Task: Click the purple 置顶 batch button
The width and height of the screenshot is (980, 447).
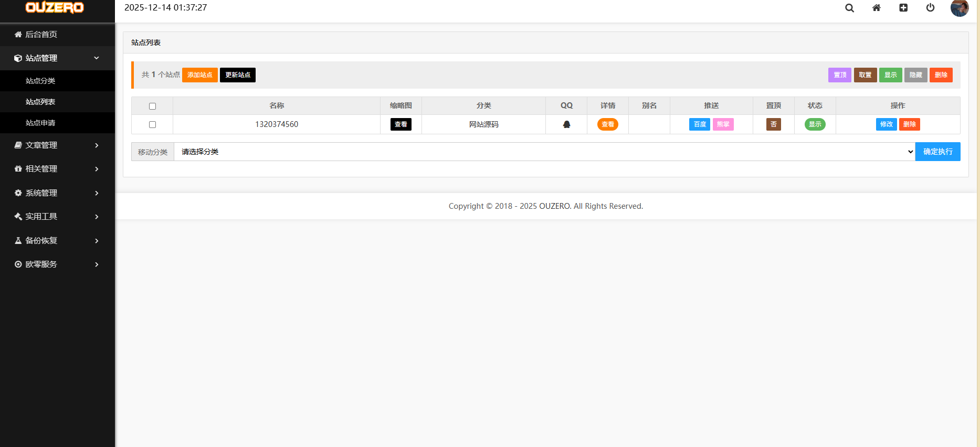Action: (x=839, y=75)
